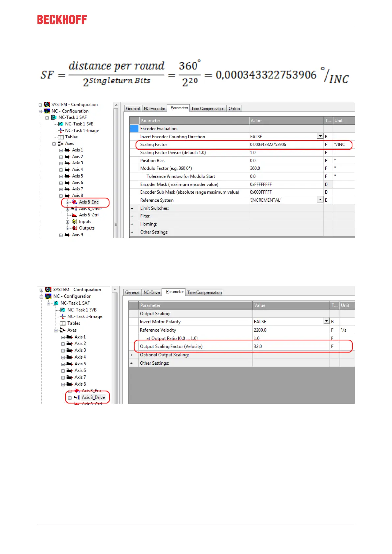Open the Invert Encoder Counting Direction dropdown
Screen dimensions: 392x554
[320, 136]
